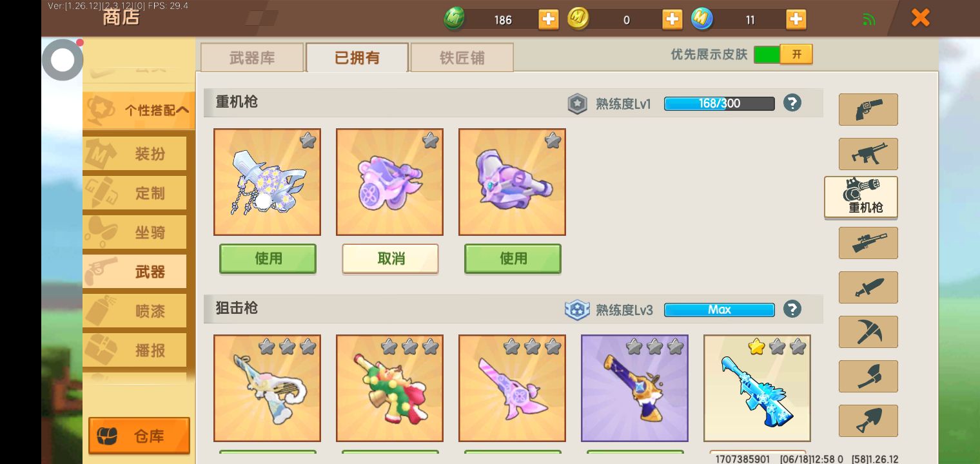The height and width of the screenshot is (464, 980).
Task: Open the 装扮 sidebar menu item
Action: (135, 154)
